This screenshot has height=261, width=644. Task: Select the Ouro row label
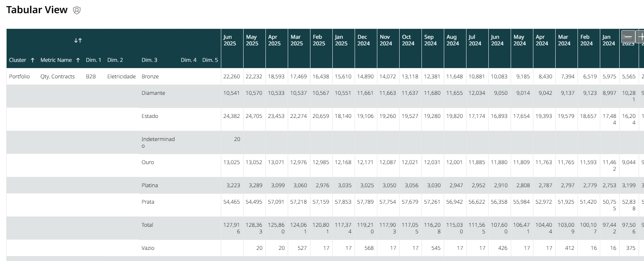148,162
